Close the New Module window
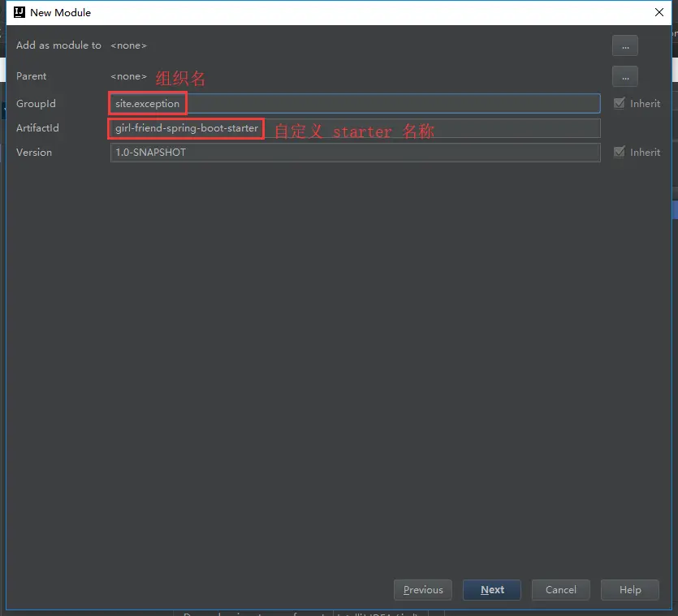The width and height of the screenshot is (678, 616). 659,12
